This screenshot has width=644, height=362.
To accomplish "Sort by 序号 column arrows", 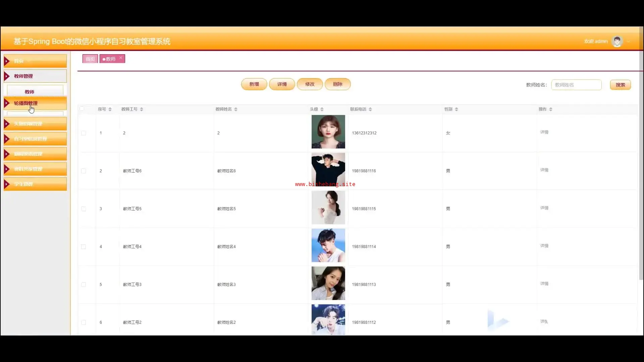I will click(110, 109).
